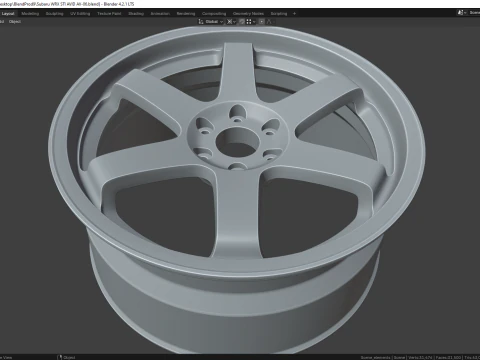Open the Sculpting workspace tab
The width and height of the screenshot is (480, 360).
click(x=54, y=14)
